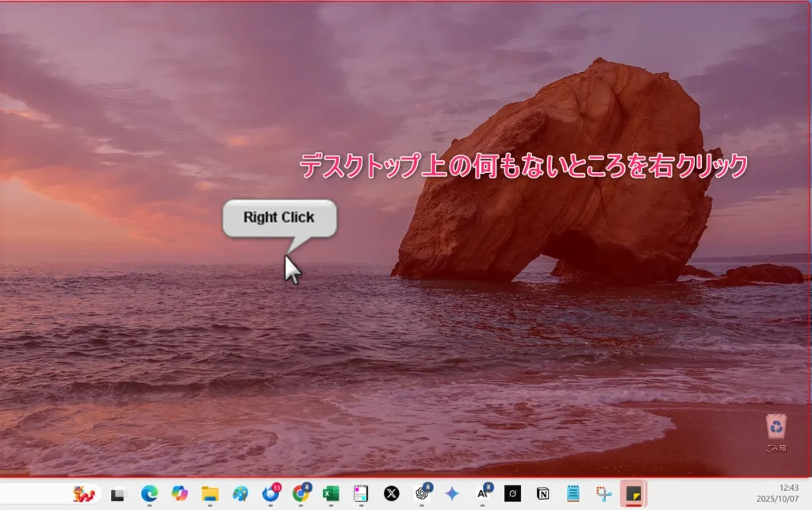Select the highlighted Sticky Notes taskbar icon

[x=634, y=493]
